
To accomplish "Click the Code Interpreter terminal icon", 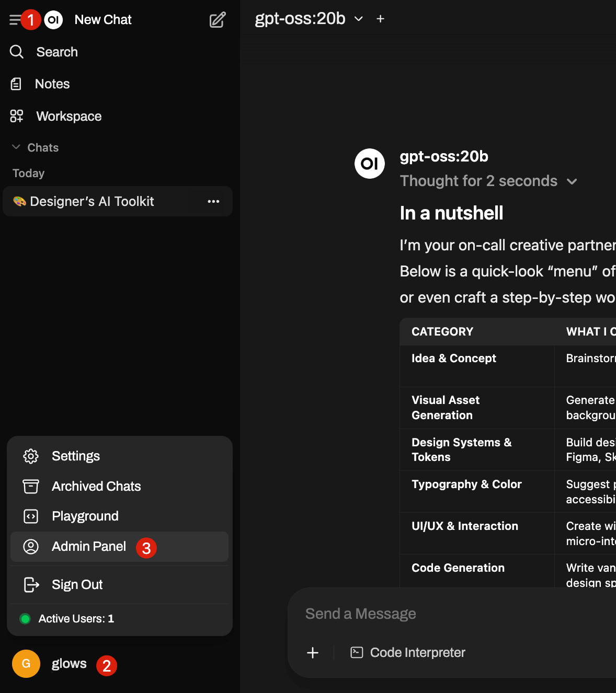I will pyautogui.click(x=357, y=652).
